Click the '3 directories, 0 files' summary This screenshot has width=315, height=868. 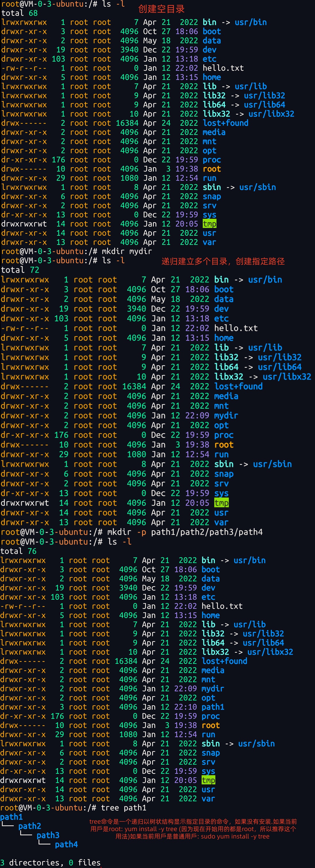click(x=50, y=862)
